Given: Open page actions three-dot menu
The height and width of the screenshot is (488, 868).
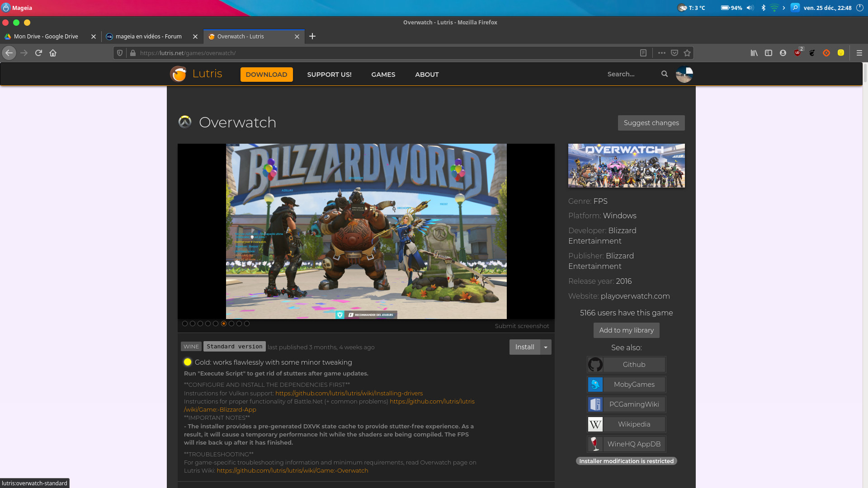Looking at the screenshot, I should coord(662,53).
